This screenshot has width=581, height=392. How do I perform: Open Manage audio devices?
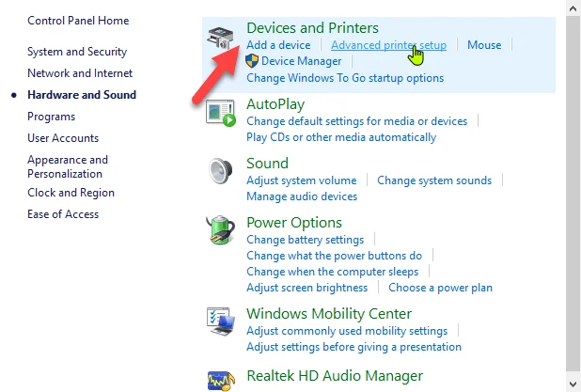[302, 196]
